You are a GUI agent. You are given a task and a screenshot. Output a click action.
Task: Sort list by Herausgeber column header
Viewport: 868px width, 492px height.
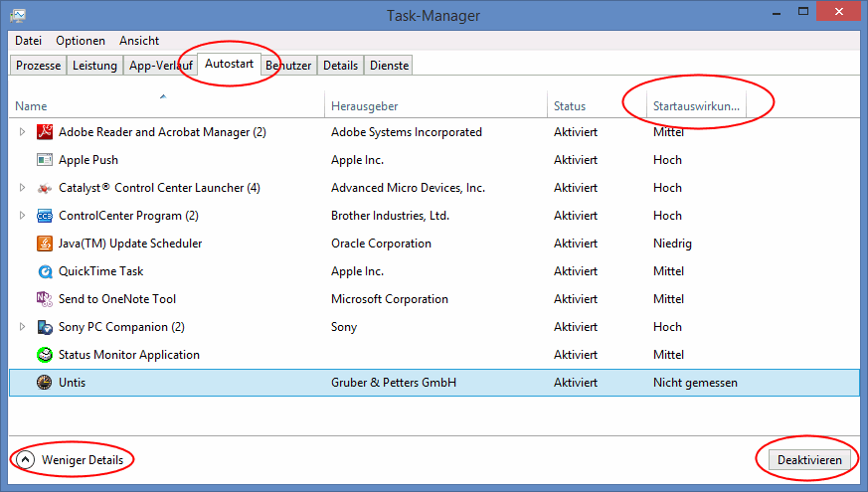(x=364, y=106)
